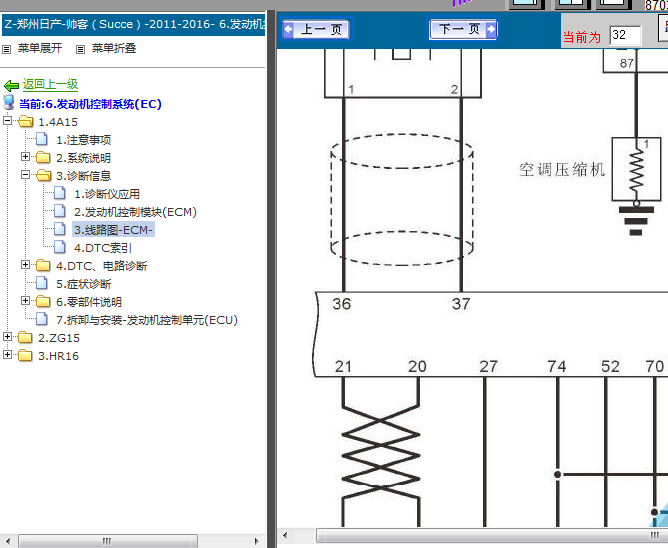Collapse the 1.4A15 tree node

click(7, 121)
